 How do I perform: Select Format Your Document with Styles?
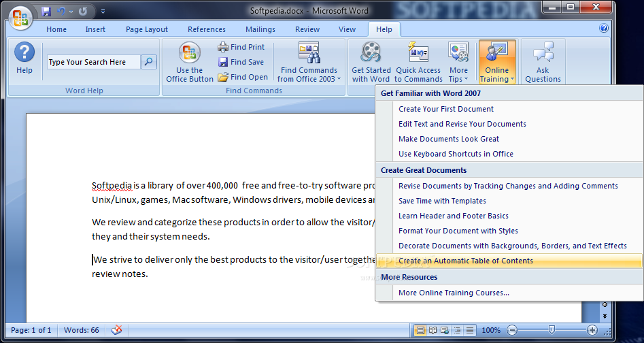click(x=509, y=231)
